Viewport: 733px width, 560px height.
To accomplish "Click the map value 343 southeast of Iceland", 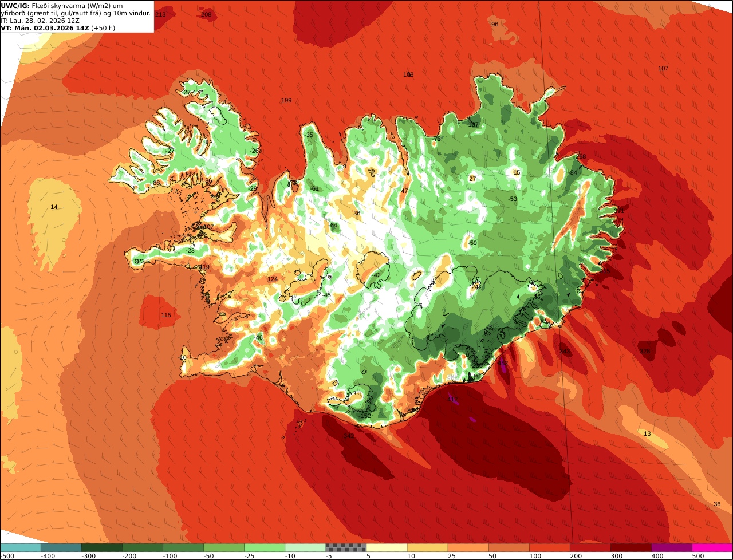I will pos(565,352).
